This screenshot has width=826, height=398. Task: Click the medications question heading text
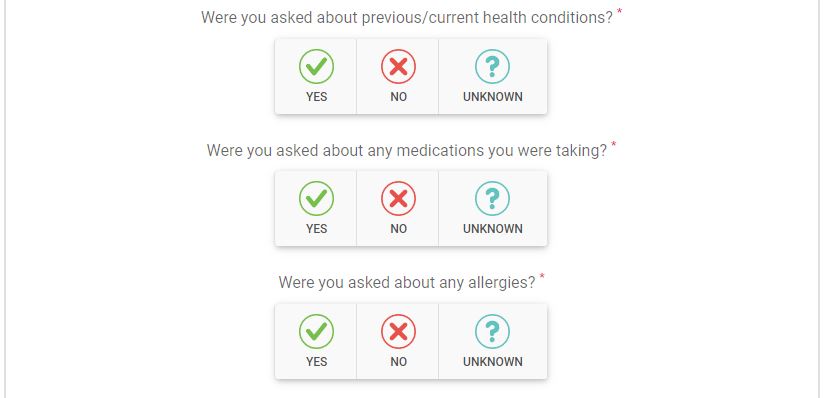(x=407, y=151)
